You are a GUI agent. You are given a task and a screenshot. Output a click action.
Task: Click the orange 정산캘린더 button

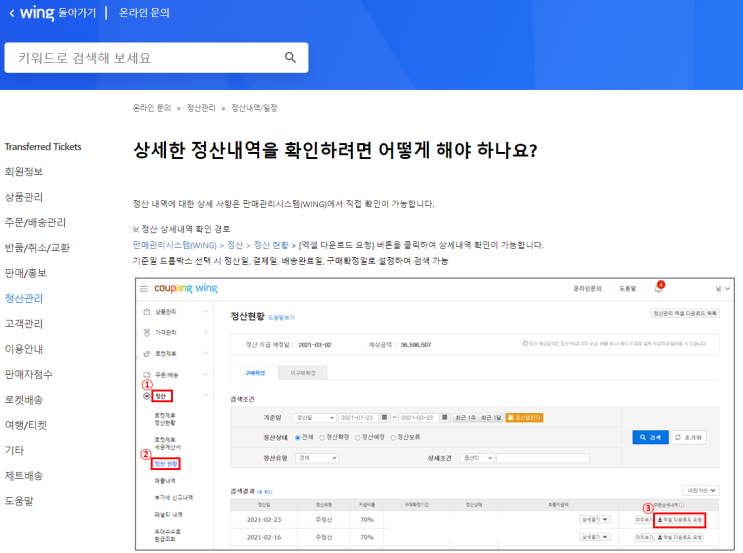pyautogui.click(x=524, y=417)
